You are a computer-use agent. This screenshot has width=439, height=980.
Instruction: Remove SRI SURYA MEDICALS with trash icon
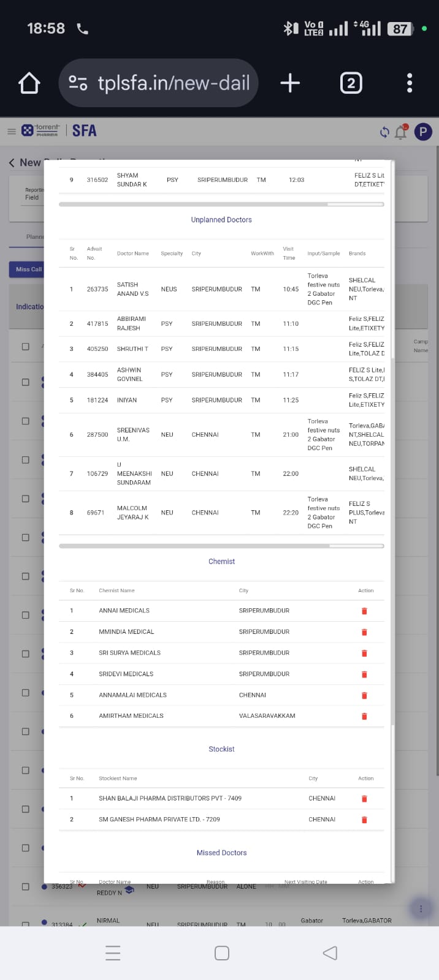coord(364,653)
